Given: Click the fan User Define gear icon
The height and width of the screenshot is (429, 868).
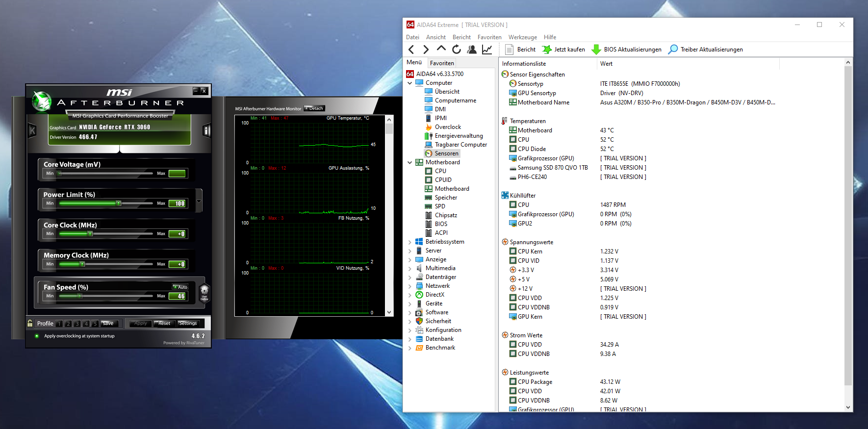Looking at the screenshot, I should 204,292.
